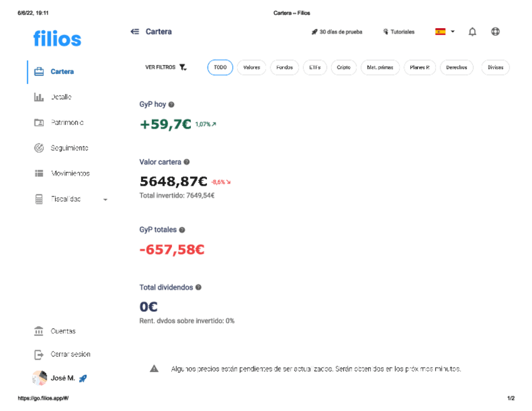Click José M. profile name
Image resolution: width=532 pixels, height=411 pixels.
point(63,378)
